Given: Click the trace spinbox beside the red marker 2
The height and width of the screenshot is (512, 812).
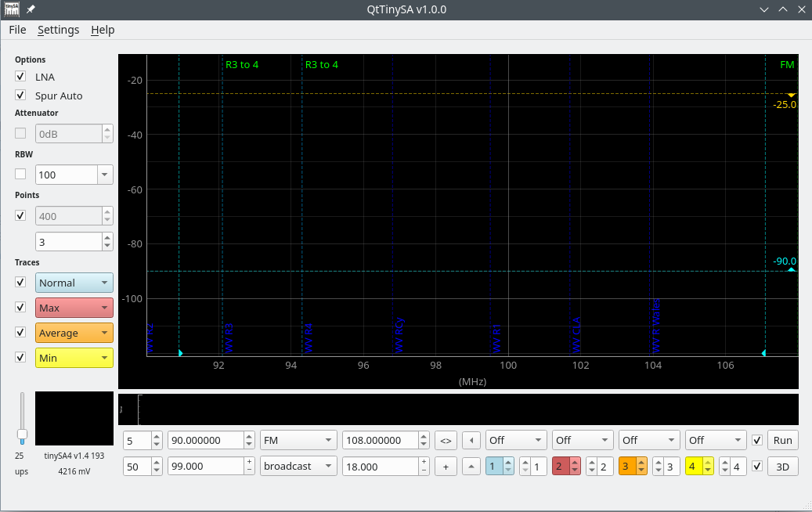Looking at the screenshot, I should point(600,467).
